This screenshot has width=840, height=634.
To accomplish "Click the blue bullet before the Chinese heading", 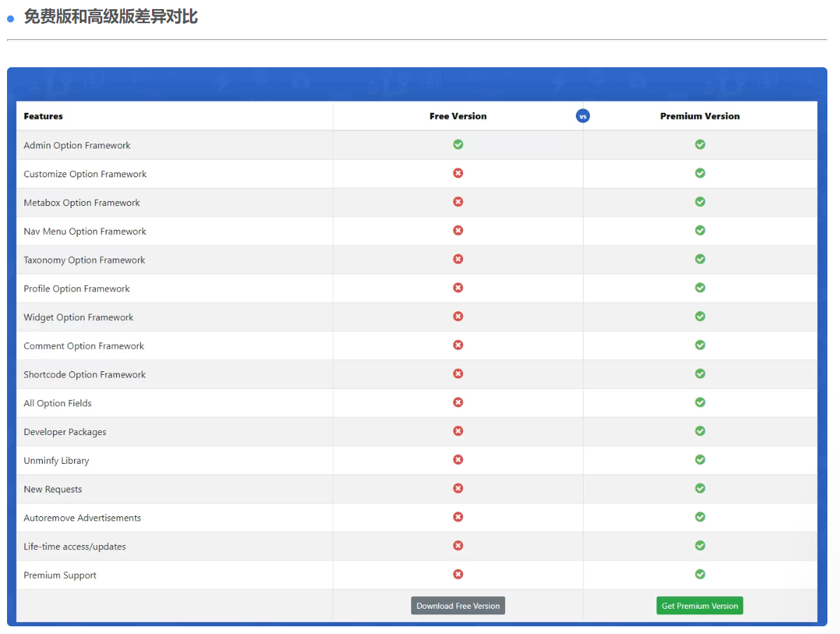I will (x=10, y=18).
